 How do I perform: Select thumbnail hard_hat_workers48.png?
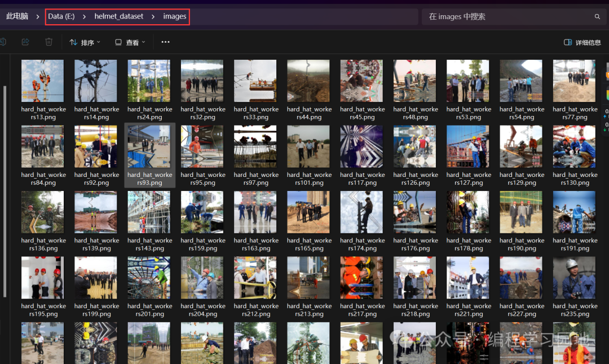pos(415,81)
